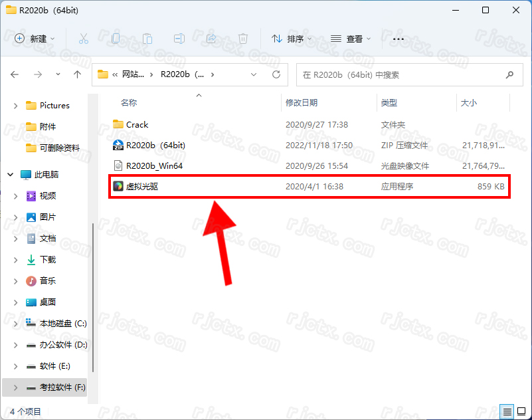Viewport: 532px width, 420px height.
Task: Switch to large thumbnails view icon
Action: pos(521,411)
